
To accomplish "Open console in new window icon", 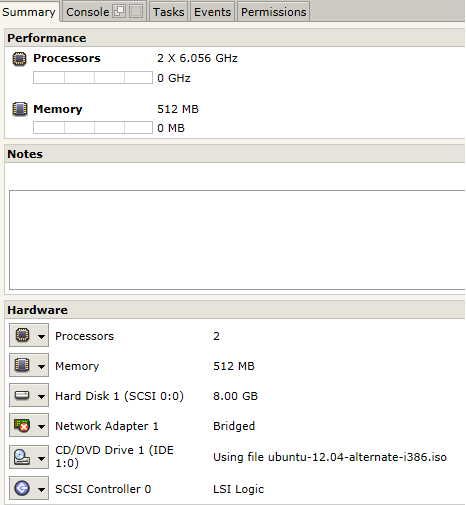I will tap(119, 12).
